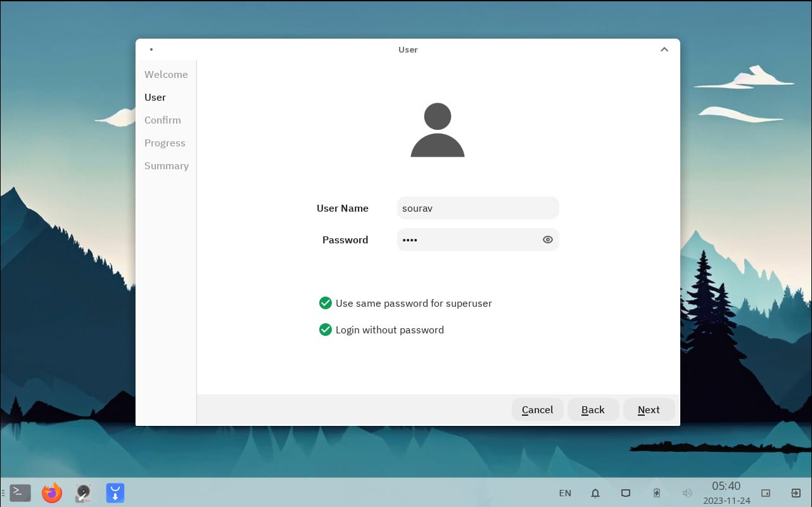Open the EN keyboard layout selector
Image resolution: width=812 pixels, height=507 pixels.
pos(565,493)
